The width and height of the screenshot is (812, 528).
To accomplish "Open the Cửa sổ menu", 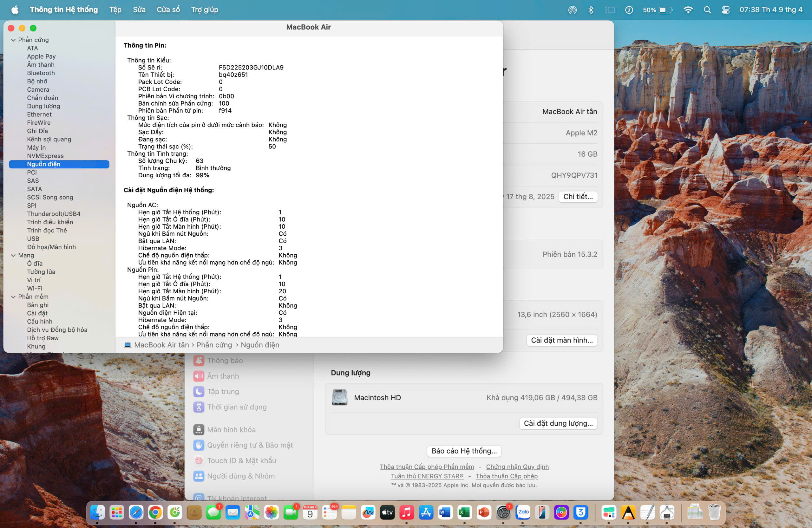I will 168,10.
